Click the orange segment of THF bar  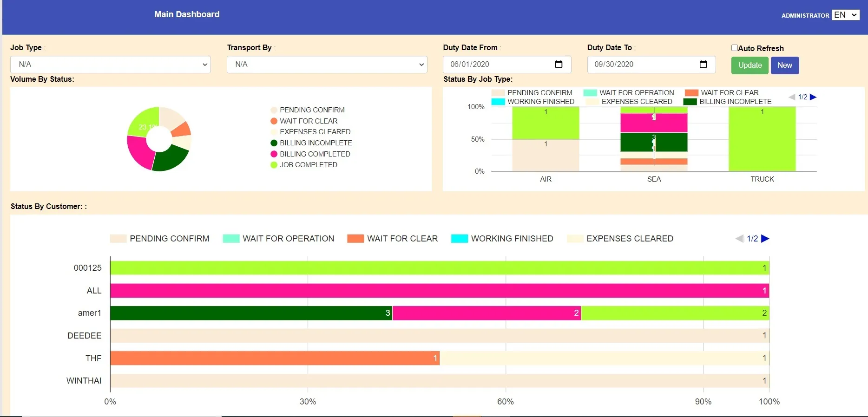point(275,358)
